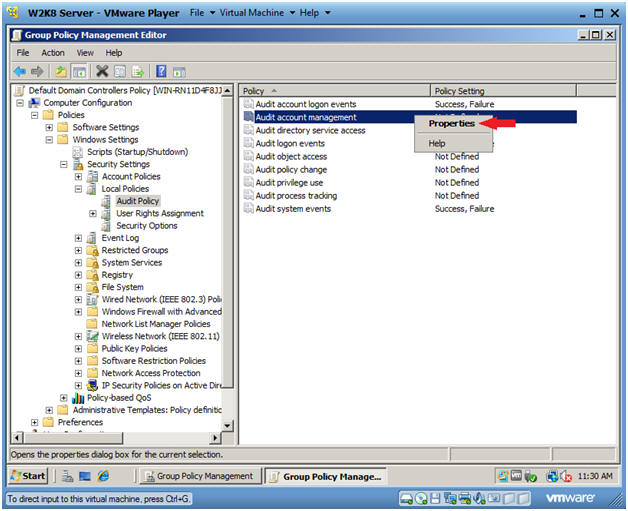
Task: Click the Show Desktop quick launch icon
Action: tap(85, 476)
